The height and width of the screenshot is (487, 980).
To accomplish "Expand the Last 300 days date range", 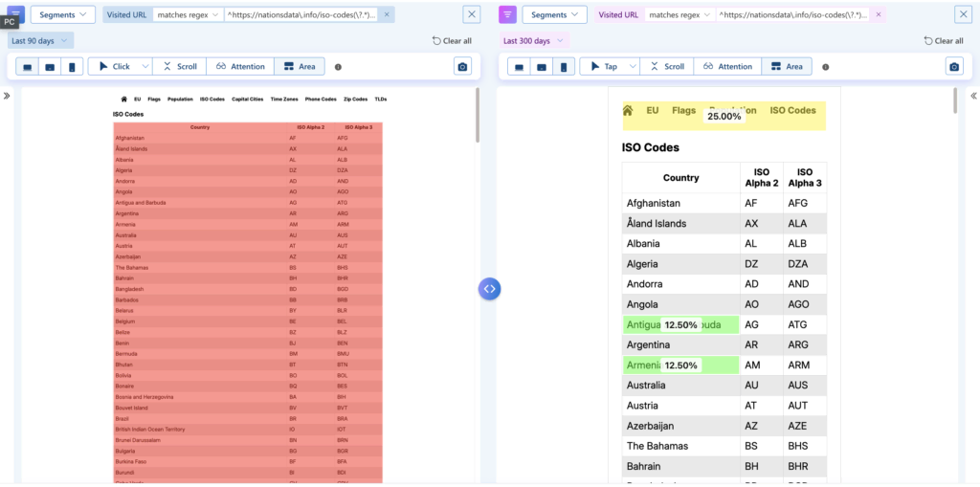I will [534, 41].
